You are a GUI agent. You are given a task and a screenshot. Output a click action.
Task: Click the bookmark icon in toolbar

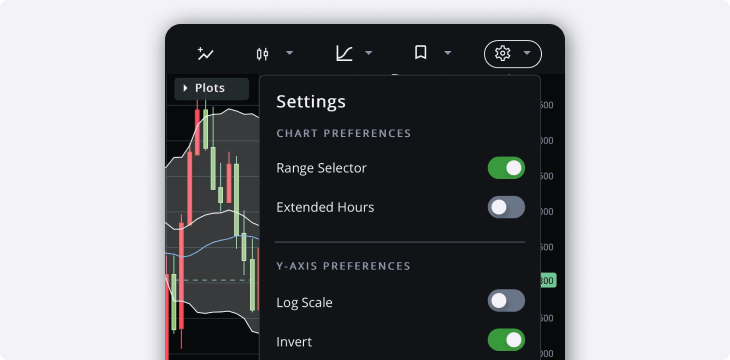(420, 53)
